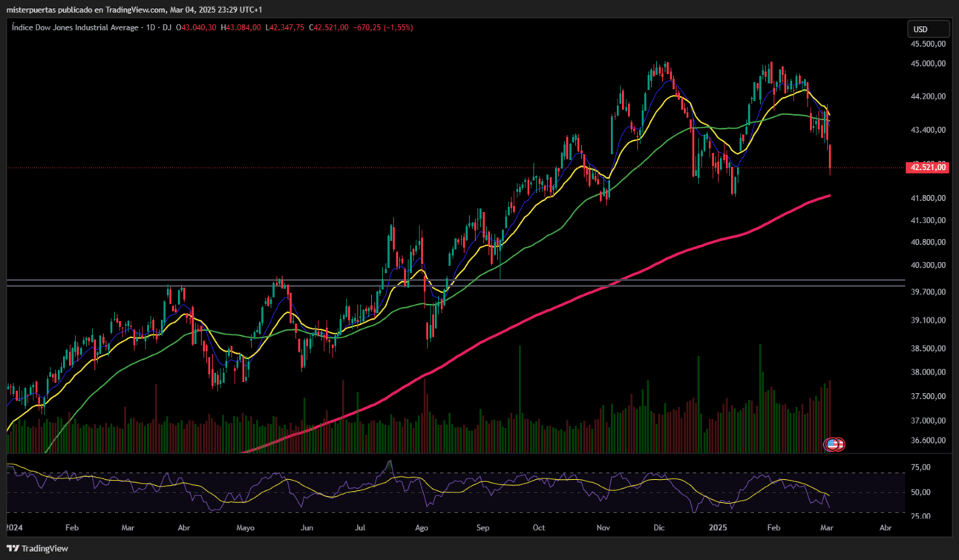Image resolution: width=959 pixels, height=560 pixels.
Task: Click the Oct label on the time axis
Action: pyautogui.click(x=540, y=528)
